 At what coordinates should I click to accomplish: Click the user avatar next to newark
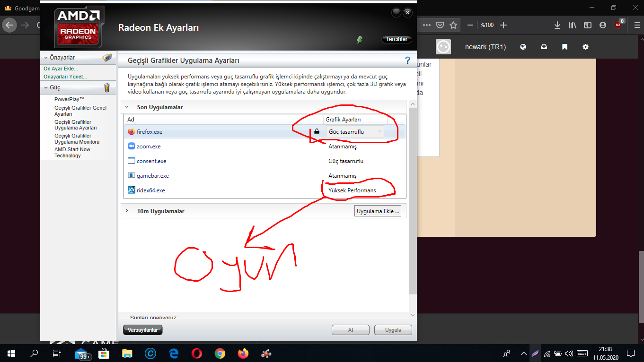[443, 47]
